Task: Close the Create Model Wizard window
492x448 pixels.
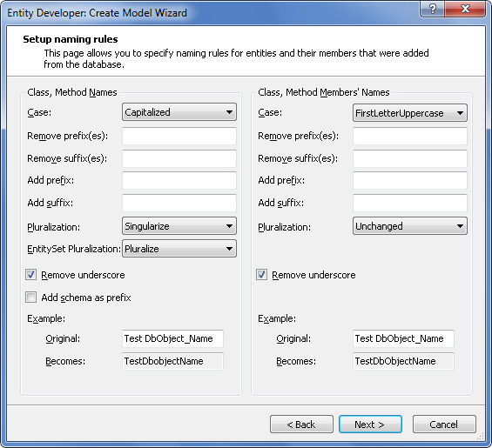Action: (465, 9)
